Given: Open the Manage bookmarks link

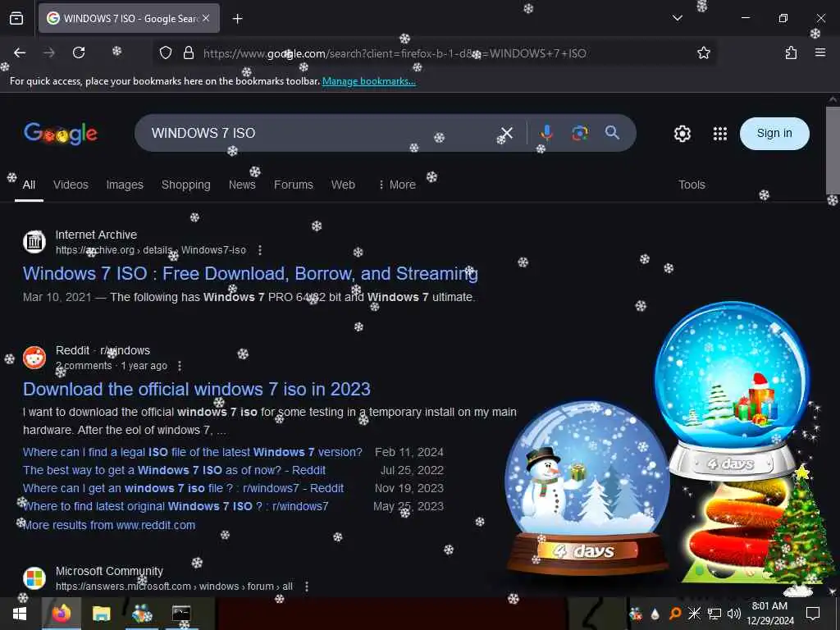Looking at the screenshot, I should [x=368, y=81].
